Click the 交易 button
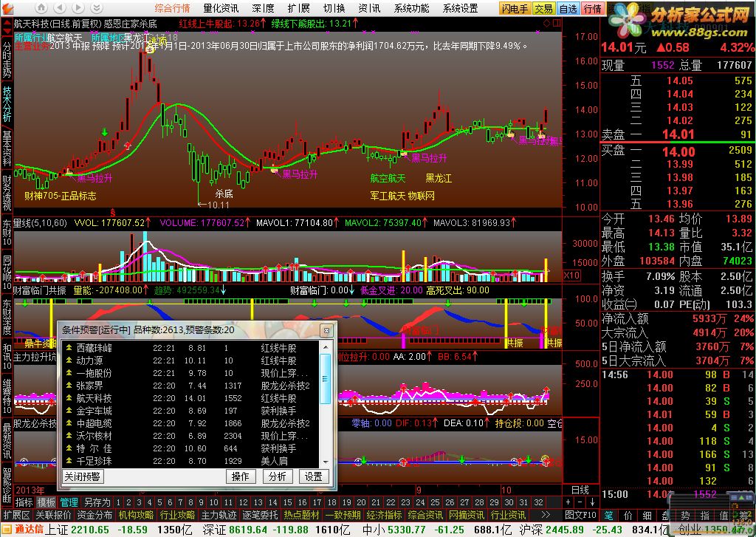 click(544, 8)
